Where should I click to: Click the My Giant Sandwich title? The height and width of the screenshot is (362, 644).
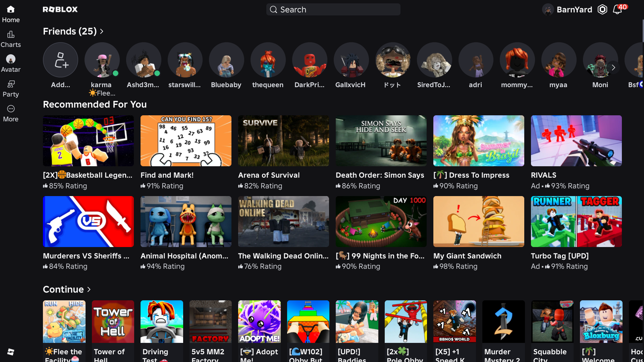click(467, 256)
